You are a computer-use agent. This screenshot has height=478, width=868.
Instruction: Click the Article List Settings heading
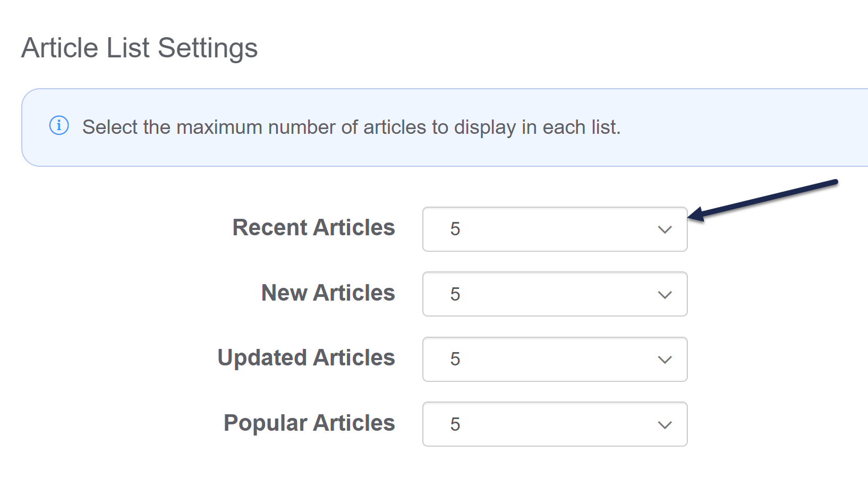tap(139, 48)
